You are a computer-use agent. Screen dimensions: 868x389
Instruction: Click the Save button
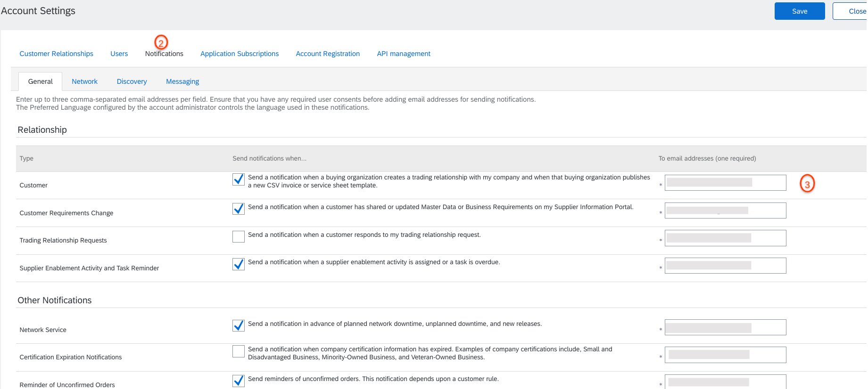tap(799, 11)
